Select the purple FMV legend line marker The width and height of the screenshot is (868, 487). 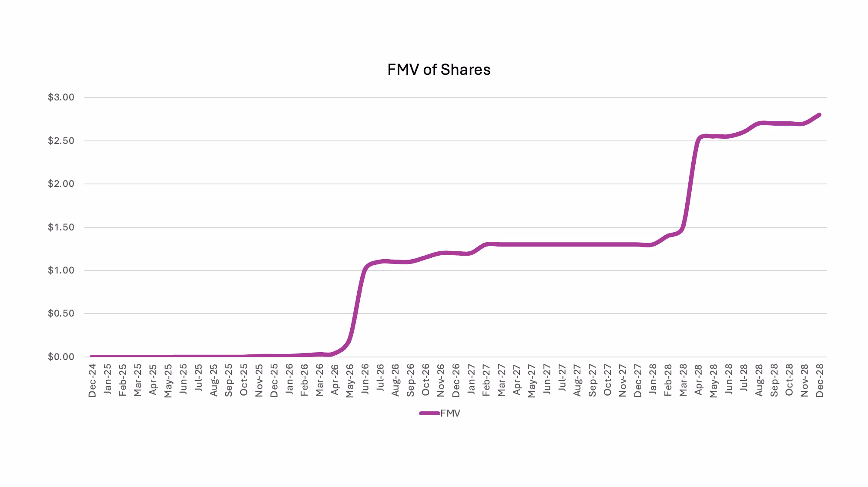[x=429, y=413]
